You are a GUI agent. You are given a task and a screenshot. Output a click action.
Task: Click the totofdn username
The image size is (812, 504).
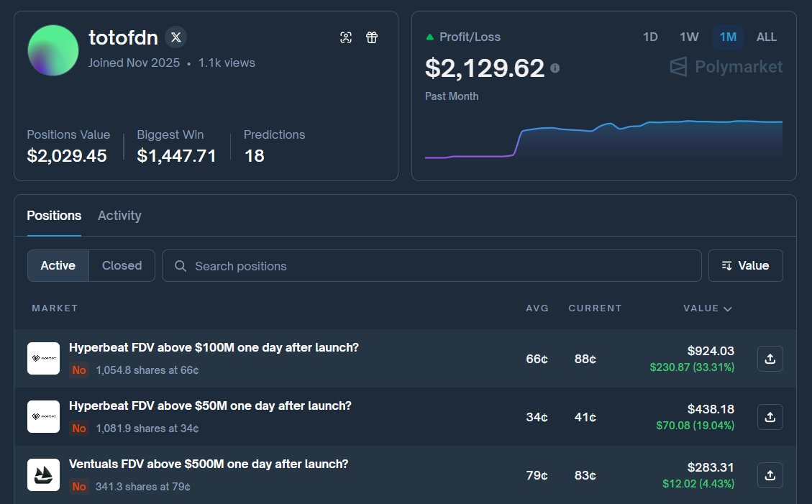123,38
